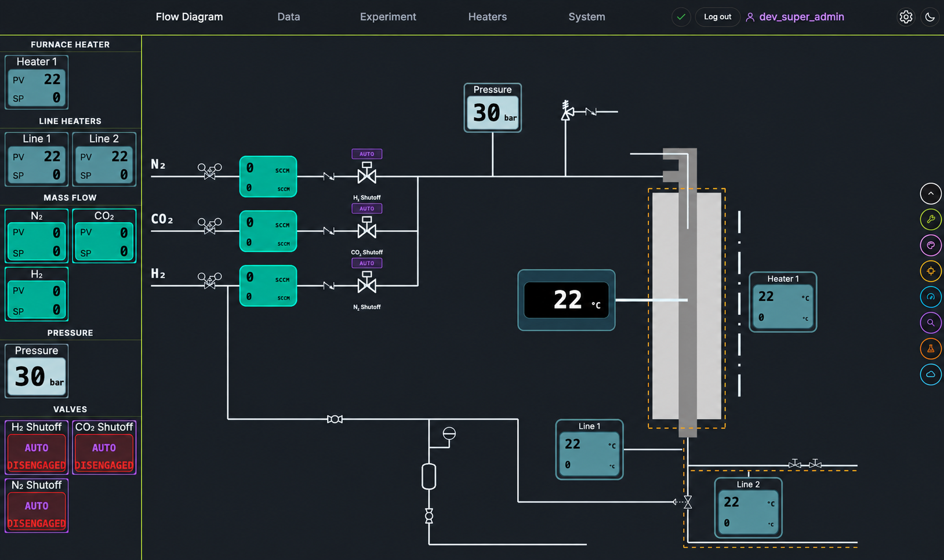This screenshot has width=944, height=560.
Task: Click Heater 1 box beside the reactor
Action: tap(783, 302)
